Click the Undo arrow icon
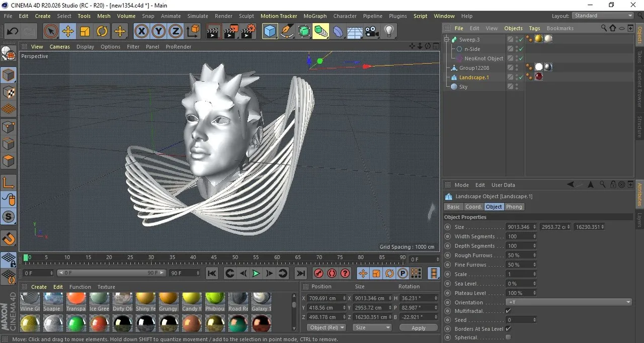 (x=12, y=31)
